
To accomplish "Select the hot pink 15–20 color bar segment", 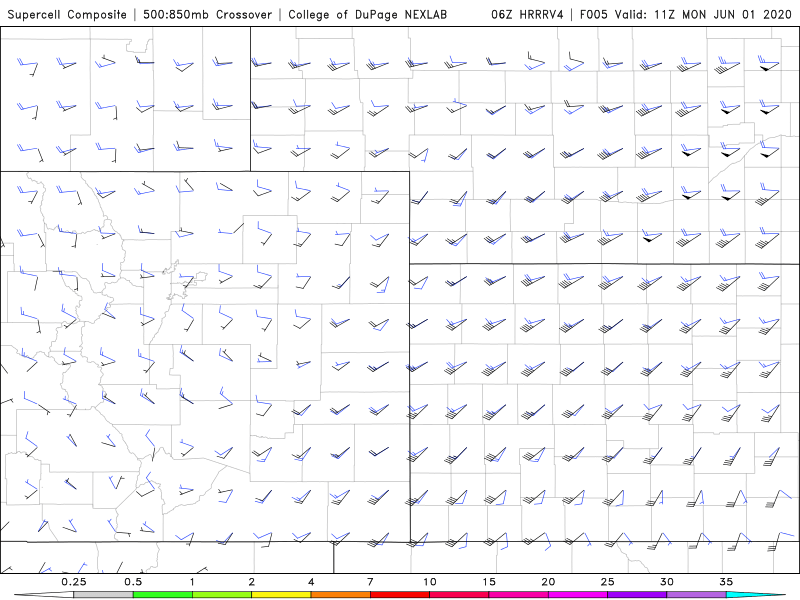I will tap(518, 595).
